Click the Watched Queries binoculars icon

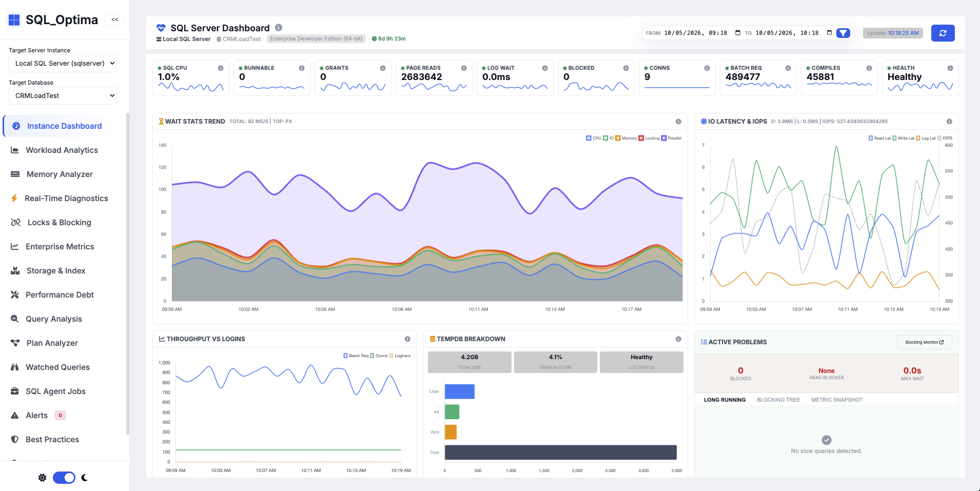point(15,367)
